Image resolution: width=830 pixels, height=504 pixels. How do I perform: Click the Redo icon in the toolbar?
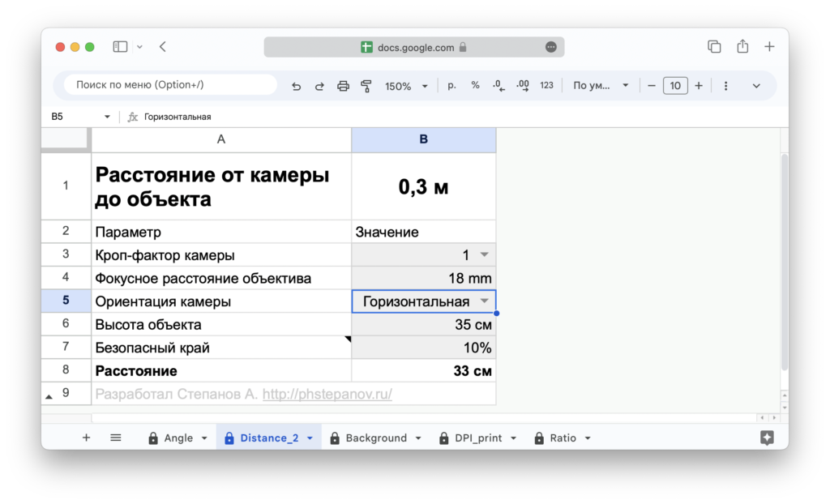[319, 85]
